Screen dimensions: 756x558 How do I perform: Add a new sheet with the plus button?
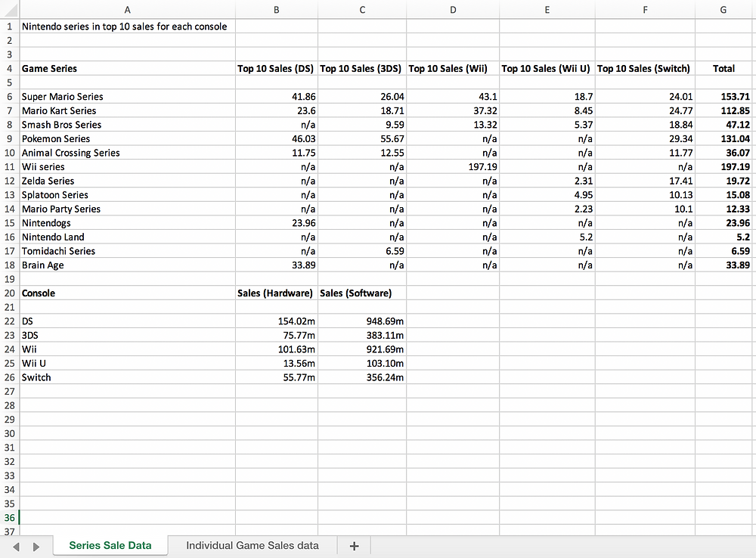tap(354, 546)
